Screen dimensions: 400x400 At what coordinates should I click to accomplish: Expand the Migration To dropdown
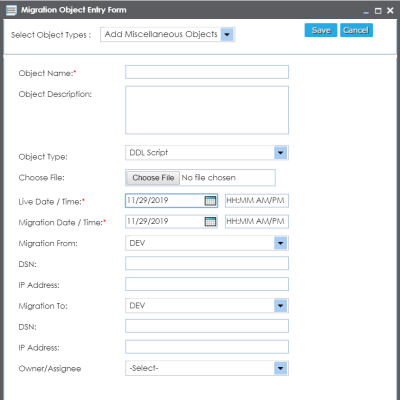tap(281, 306)
